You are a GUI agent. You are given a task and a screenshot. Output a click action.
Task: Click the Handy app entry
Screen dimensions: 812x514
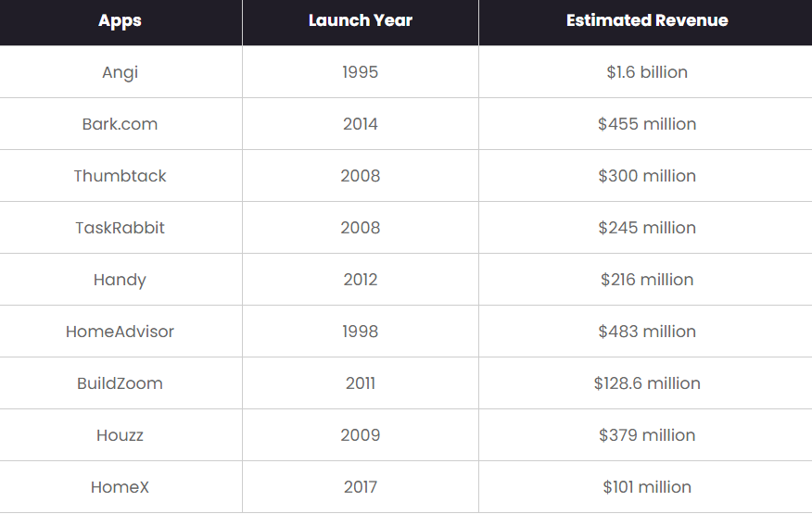tap(120, 280)
